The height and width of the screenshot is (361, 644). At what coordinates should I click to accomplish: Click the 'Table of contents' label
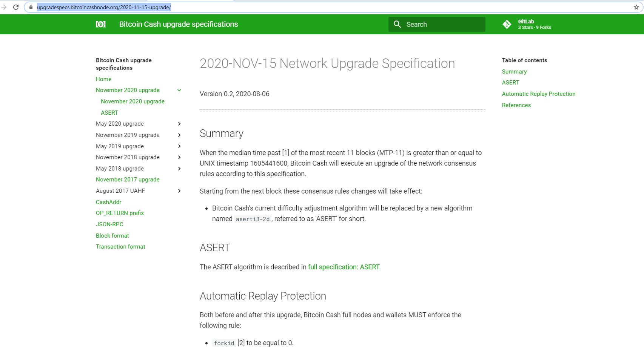tap(524, 60)
